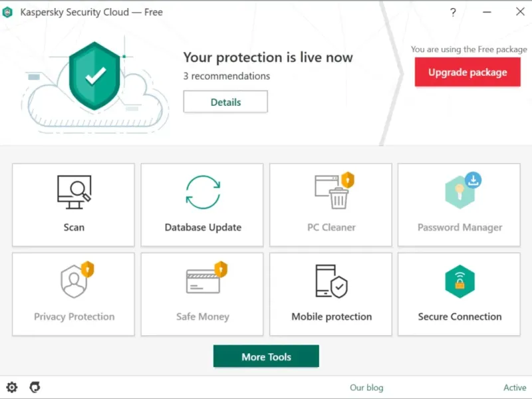Select the Safe Money label
This screenshot has width=532, height=399.
point(203,317)
